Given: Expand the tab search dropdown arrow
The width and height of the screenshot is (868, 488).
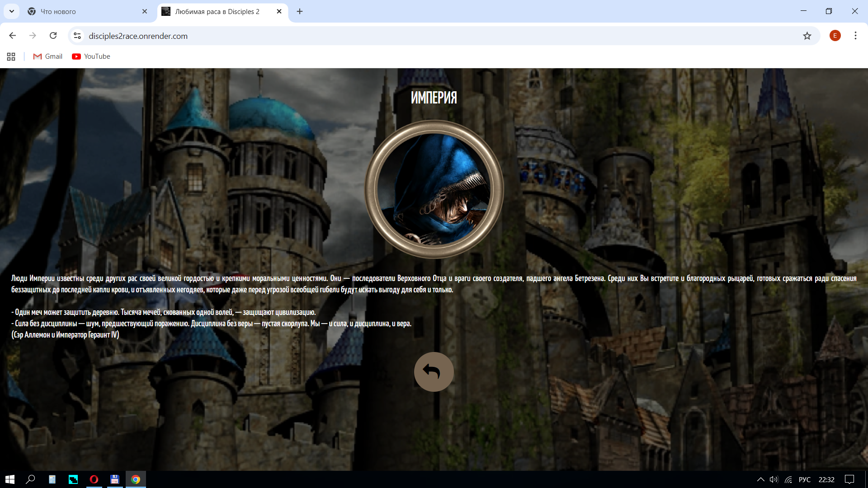Looking at the screenshot, I should tap(12, 11).
